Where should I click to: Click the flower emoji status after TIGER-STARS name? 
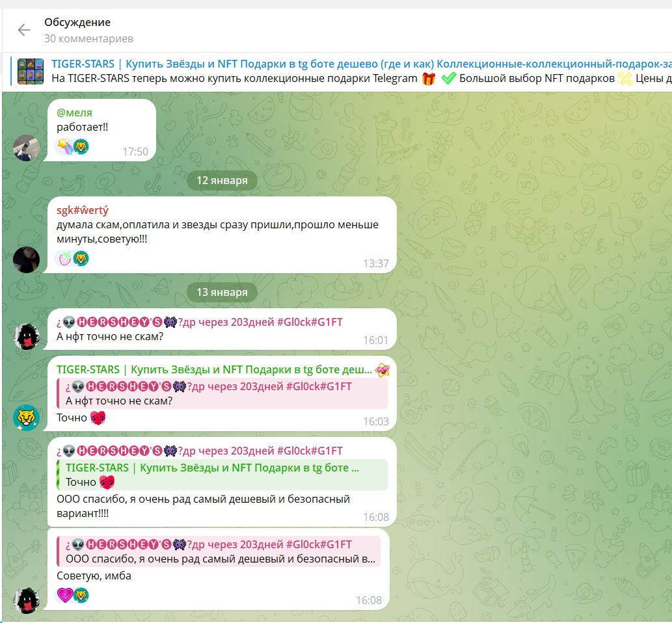(383, 369)
